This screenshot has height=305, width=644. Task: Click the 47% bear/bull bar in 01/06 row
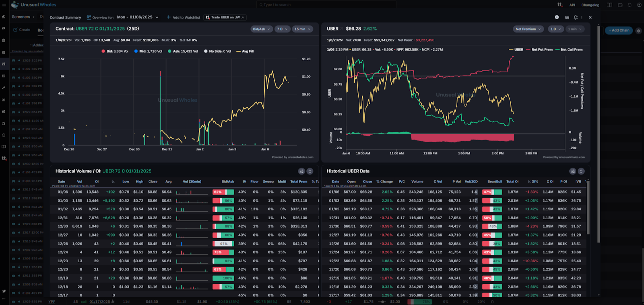pyautogui.click(x=492, y=192)
